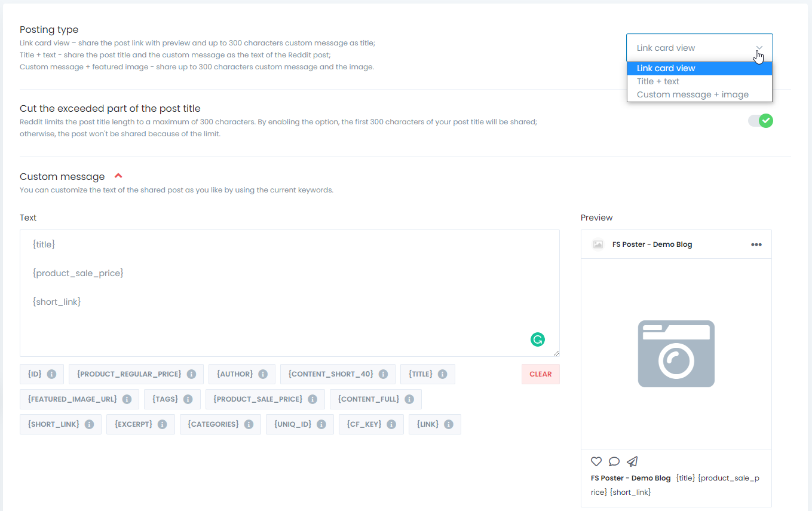Click info icon beside {CONTENT_SHORT_40} tag
The height and width of the screenshot is (511, 812).
click(383, 374)
